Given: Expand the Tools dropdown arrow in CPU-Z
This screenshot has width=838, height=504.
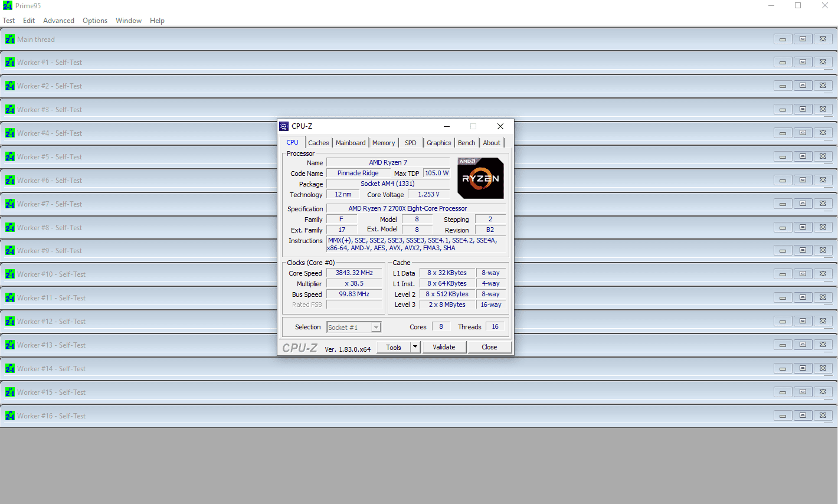Looking at the screenshot, I should point(415,347).
